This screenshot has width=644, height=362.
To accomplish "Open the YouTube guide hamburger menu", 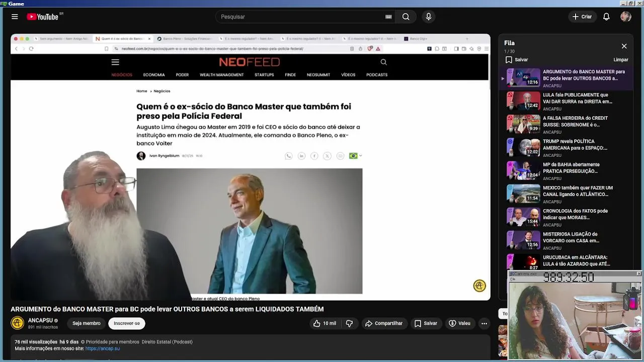I will click(15, 17).
